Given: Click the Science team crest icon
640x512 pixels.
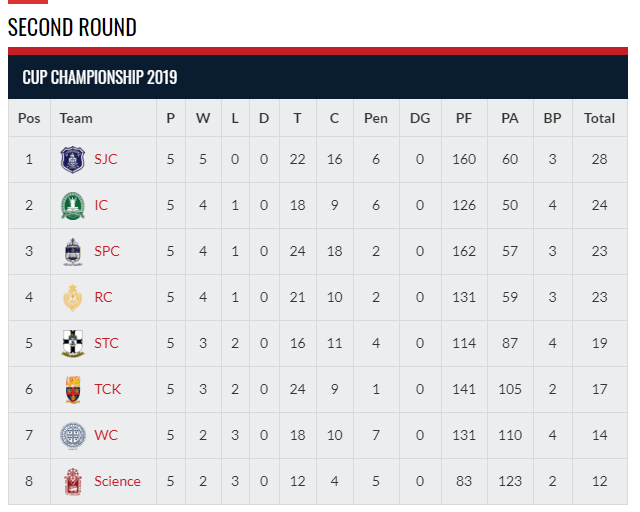Looking at the screenshot, I should [72, 481].
